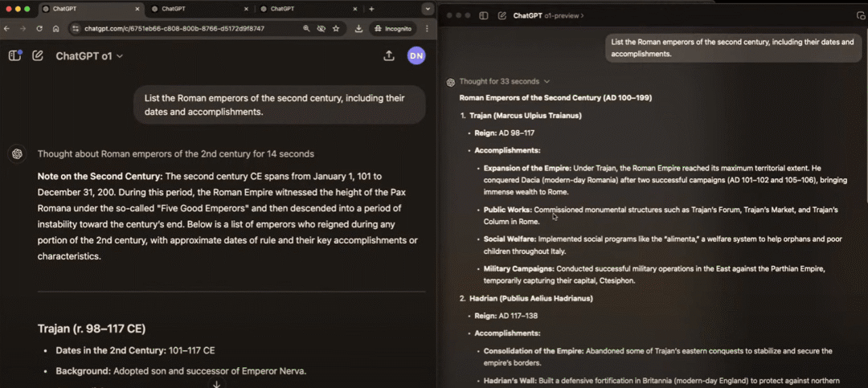Viewport: 868px width, 388px height.
Task: Close the first ChatGPT browser tab
Action: [136, 9]
